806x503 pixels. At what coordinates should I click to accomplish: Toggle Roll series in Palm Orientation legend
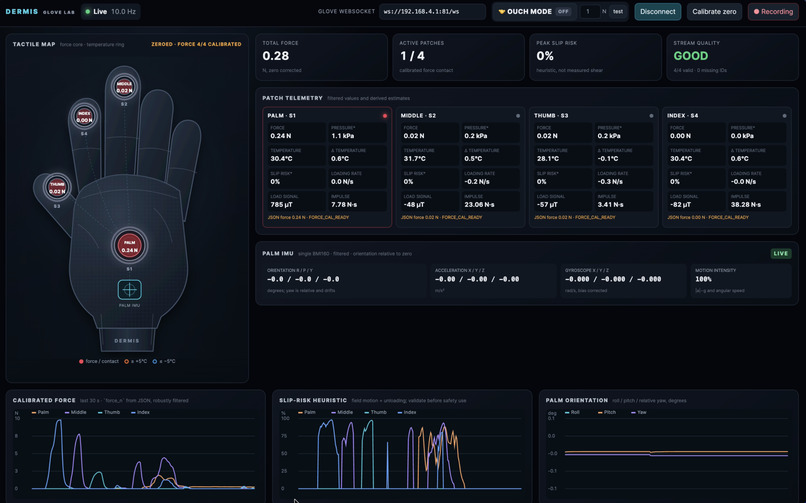572,412
